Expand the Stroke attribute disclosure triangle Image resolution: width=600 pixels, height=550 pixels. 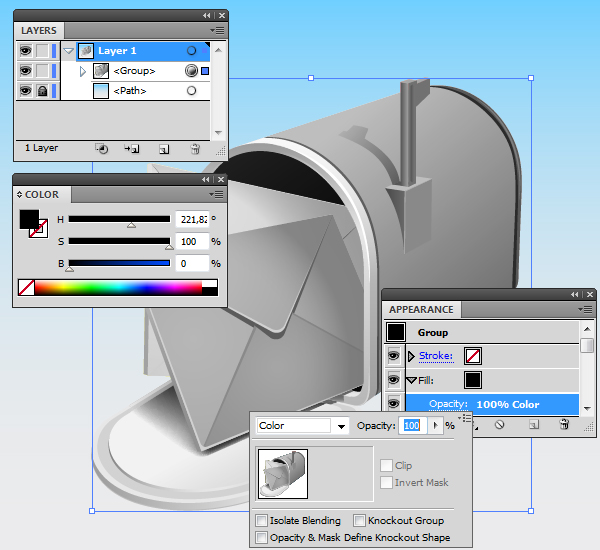coord(410,356)
